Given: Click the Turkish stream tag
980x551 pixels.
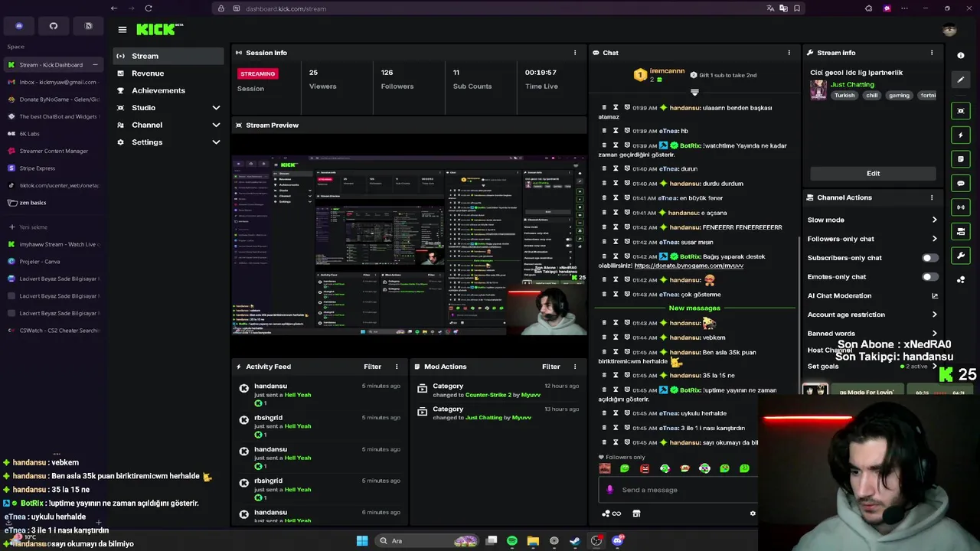Looking at the screenshot, I should pyautogui.click(x=844, y=96).
